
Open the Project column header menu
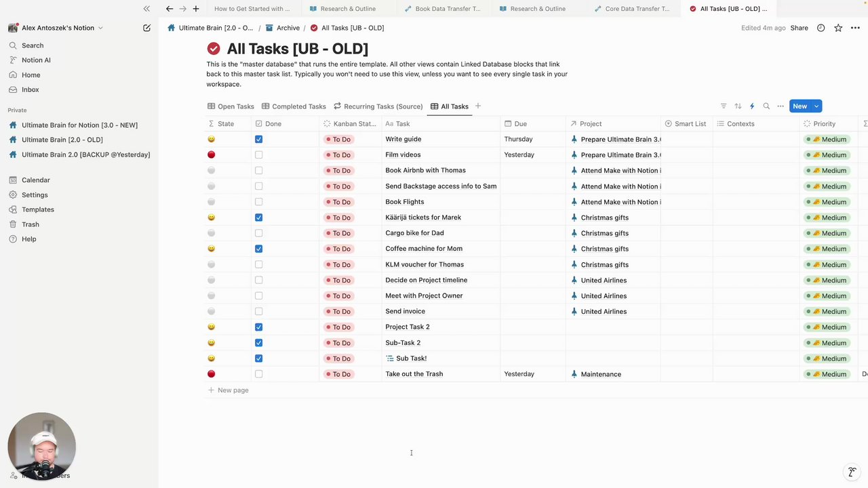coord(613,124)
